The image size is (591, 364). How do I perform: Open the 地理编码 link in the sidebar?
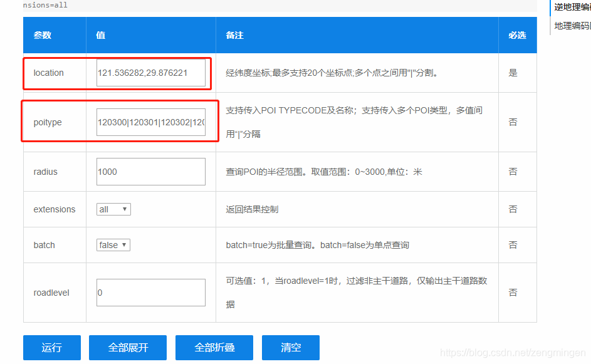click(x=572, y=26)
